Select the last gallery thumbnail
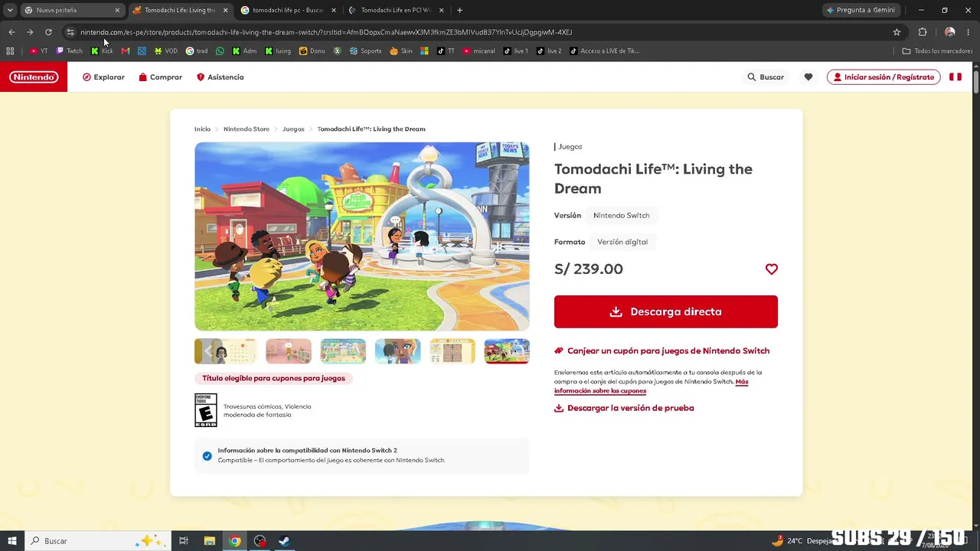 coord(507,351)
